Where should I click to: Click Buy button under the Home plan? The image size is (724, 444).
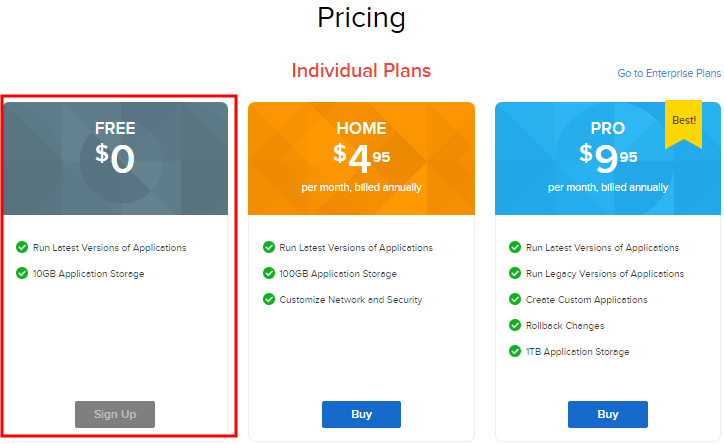click(x=361, y=414)
